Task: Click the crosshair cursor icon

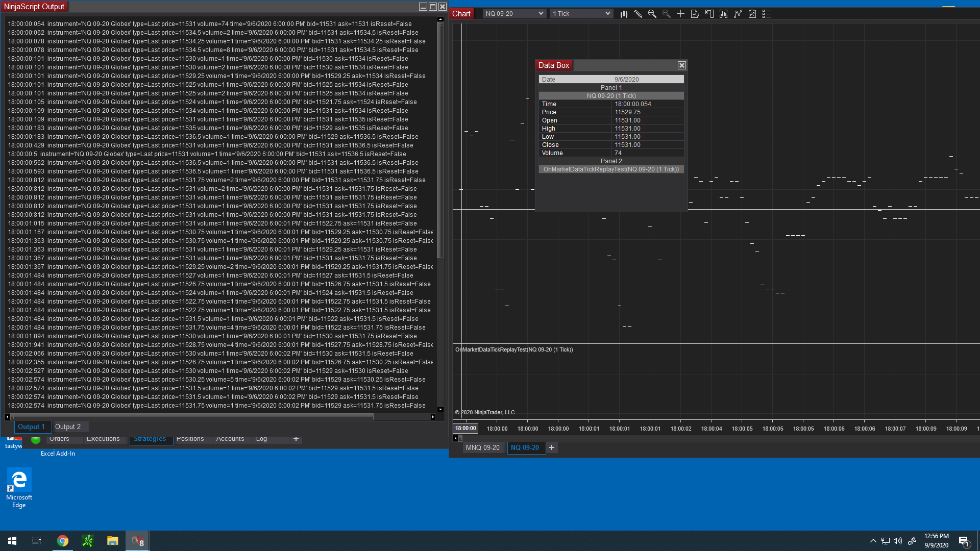Action: coord(680,14)
